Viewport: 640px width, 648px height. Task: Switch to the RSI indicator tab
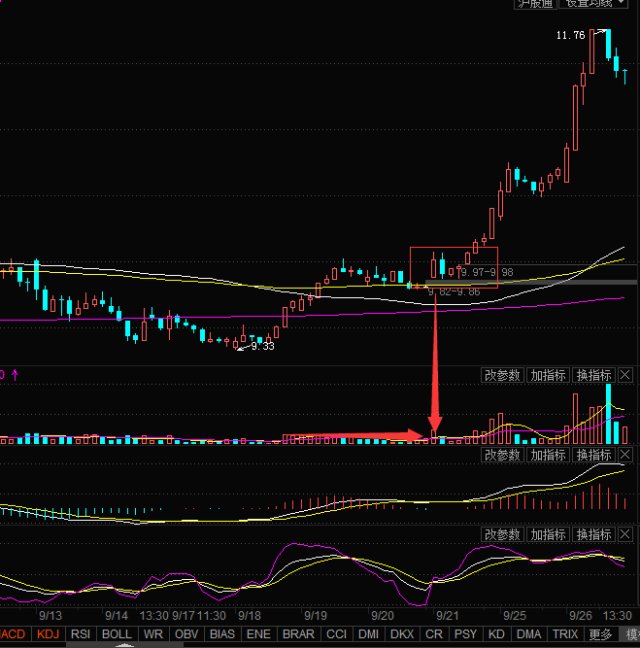[81, 634]
